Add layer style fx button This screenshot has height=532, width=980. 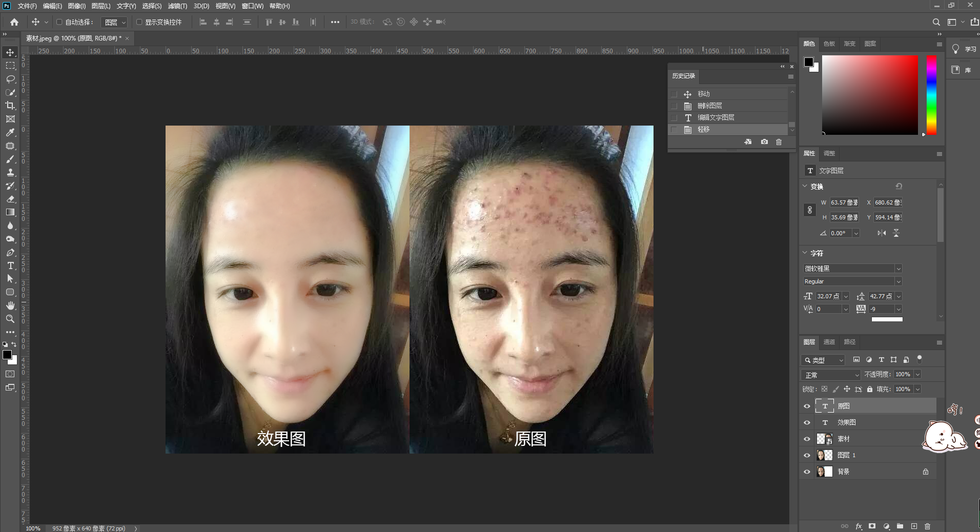pos(859,526)
